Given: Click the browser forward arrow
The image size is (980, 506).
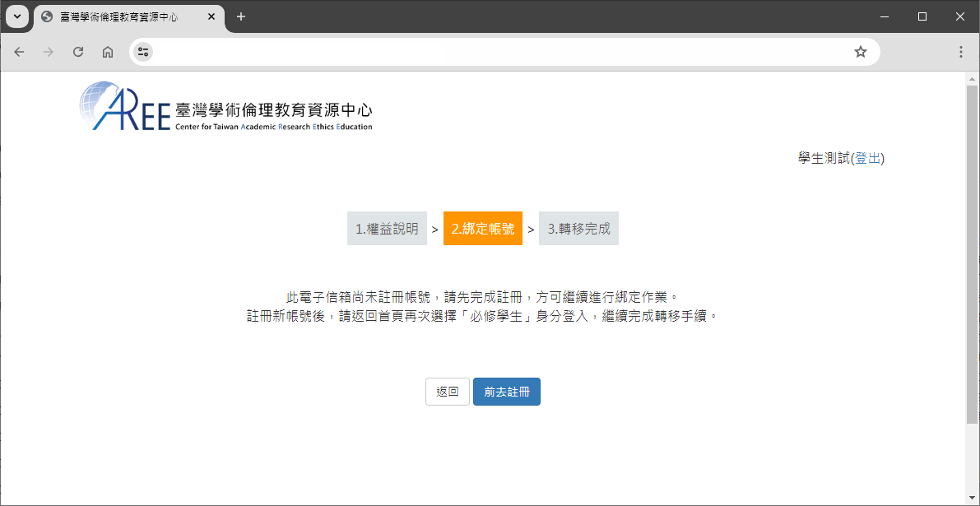Looking at the screenshot, I should [48, 52].
